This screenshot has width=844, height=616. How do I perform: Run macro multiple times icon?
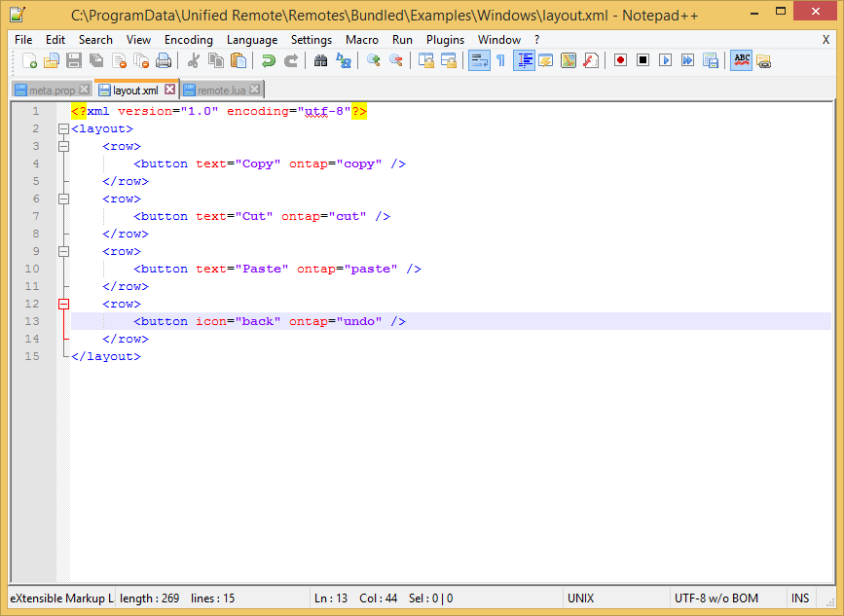point(687,60)
